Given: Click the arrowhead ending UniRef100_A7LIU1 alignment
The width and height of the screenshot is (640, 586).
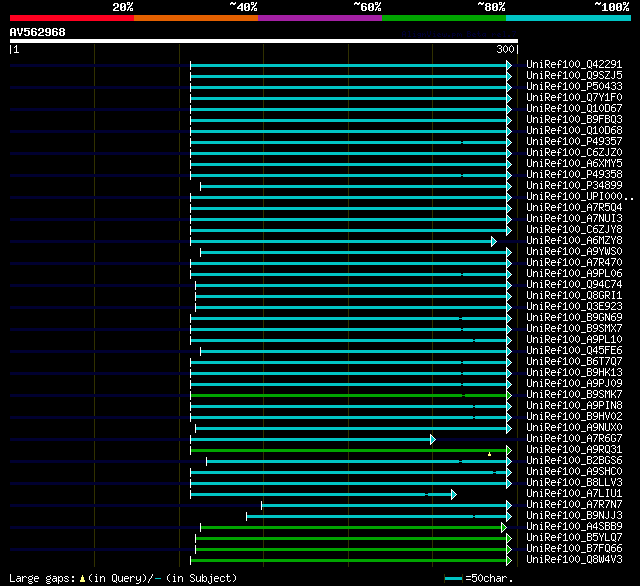Looking at the screenshot, I should tap(454, 495).
